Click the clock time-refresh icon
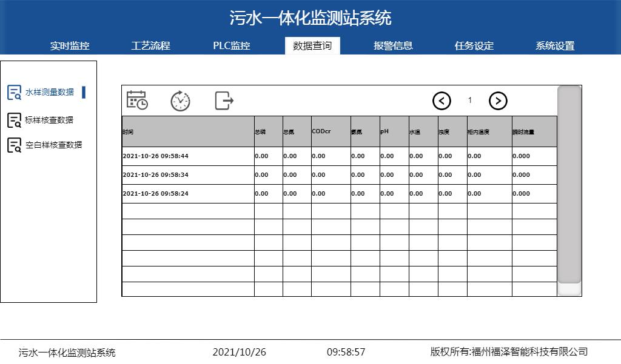The height and width of the screenshot is (364, 621). 180,101
